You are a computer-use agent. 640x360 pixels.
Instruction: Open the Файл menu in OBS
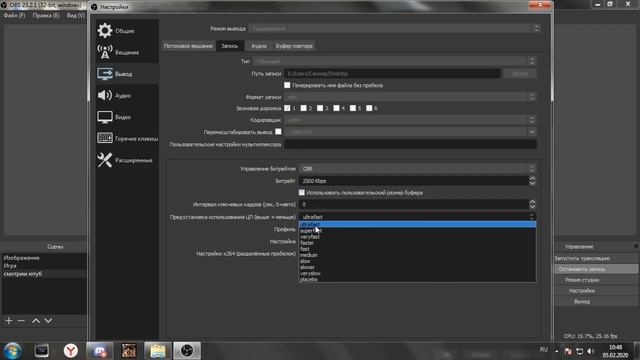[x=14, y=16]
